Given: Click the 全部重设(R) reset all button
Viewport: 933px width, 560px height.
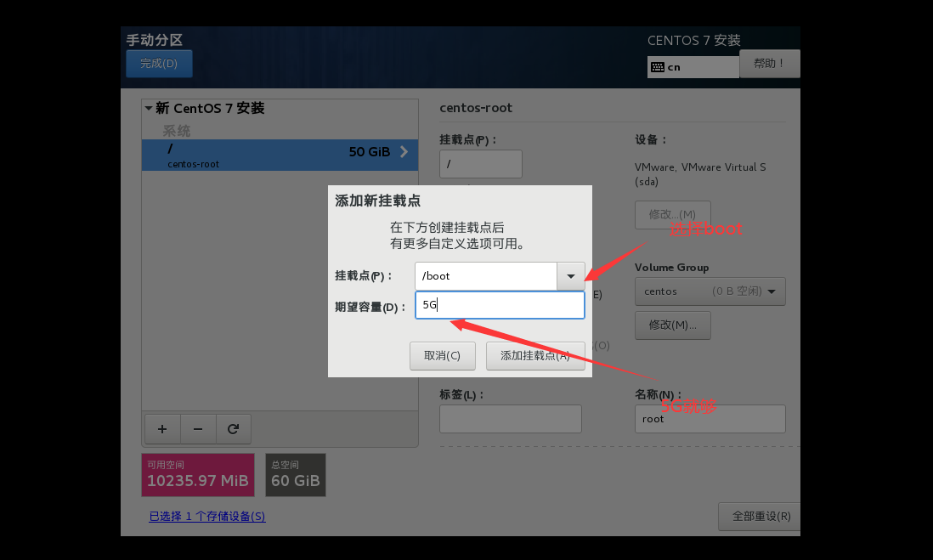Looking at the screenshot, I should click(761, 517).
